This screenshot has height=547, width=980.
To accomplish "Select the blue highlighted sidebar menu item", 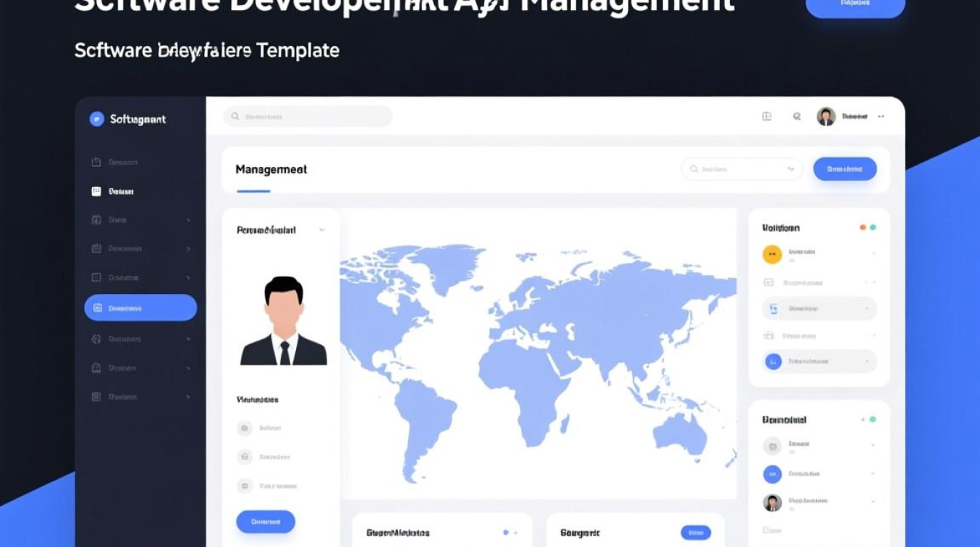I will pyautogui.click(x=140, y=308).
